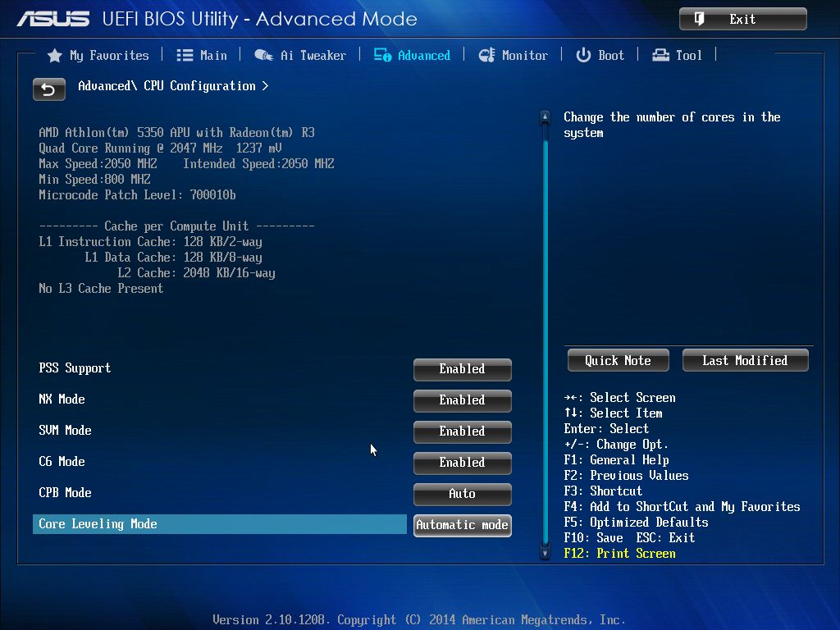The image size is (840, 630).
Task: Select the highlighted Core Leveling Mode row
Action: pos(220,524)
